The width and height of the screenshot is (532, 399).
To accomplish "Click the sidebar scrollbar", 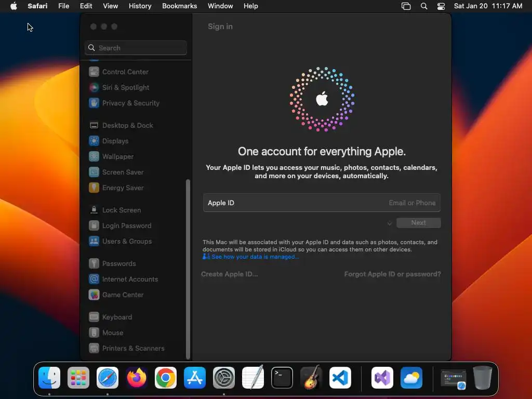I will coord(188,269).
